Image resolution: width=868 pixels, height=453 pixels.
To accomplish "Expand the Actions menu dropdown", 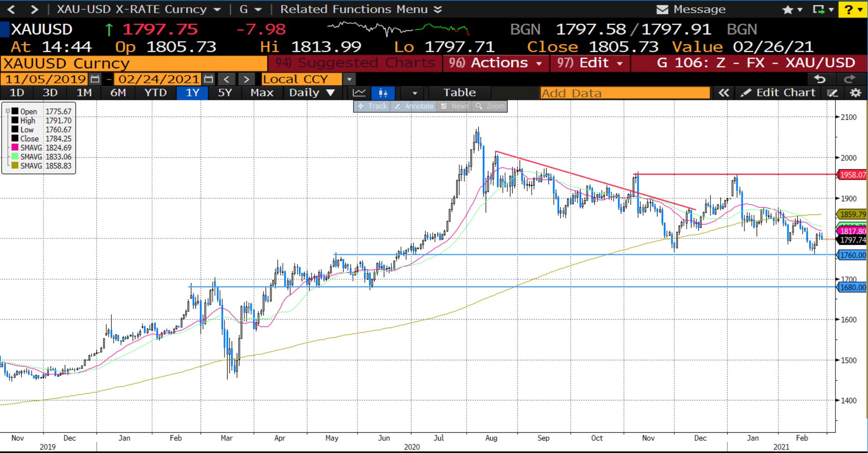I will [x=496, y=63].
